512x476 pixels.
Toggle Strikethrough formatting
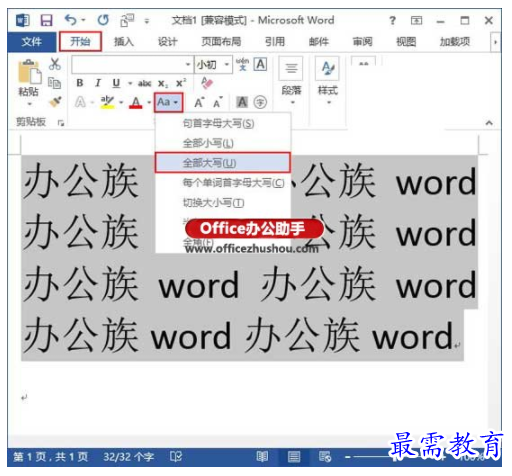pyautogui.click(x=144, y=83)
